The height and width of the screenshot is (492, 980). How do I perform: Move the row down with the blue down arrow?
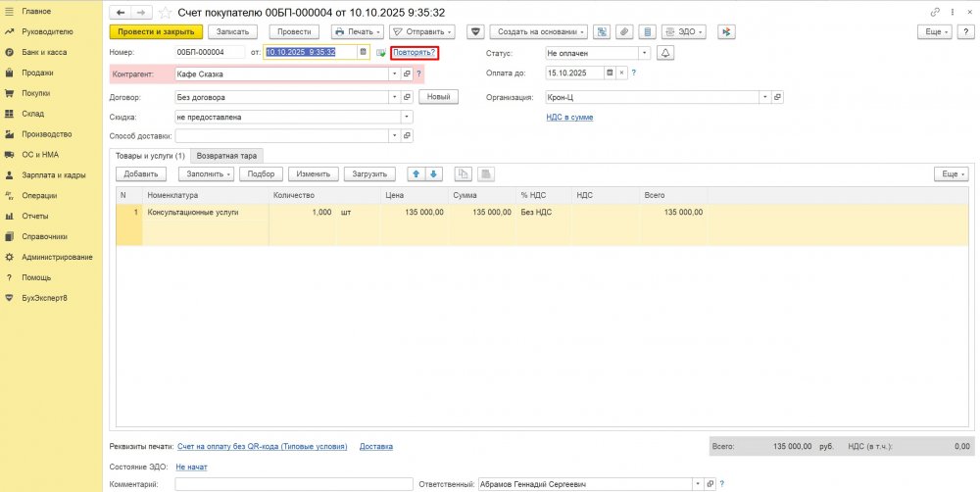[x=434, y=173]
